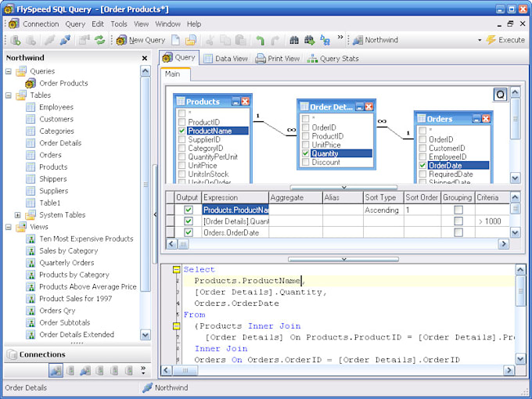Click the up arrow of diagram scrollbar
The height and width of the screenshot is (399, 532).
click(x=515, y=92)
